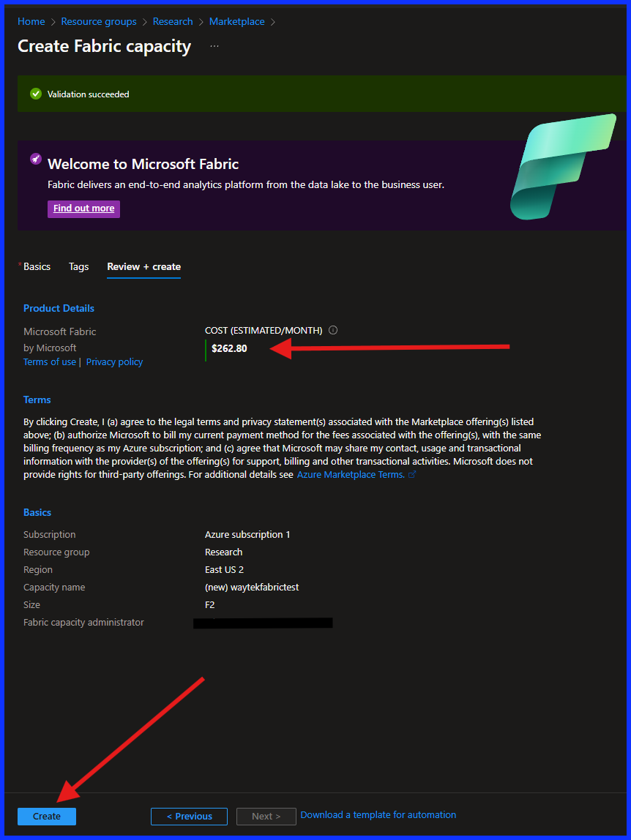
Task: Click the Previous button
Action: (189, 816)
